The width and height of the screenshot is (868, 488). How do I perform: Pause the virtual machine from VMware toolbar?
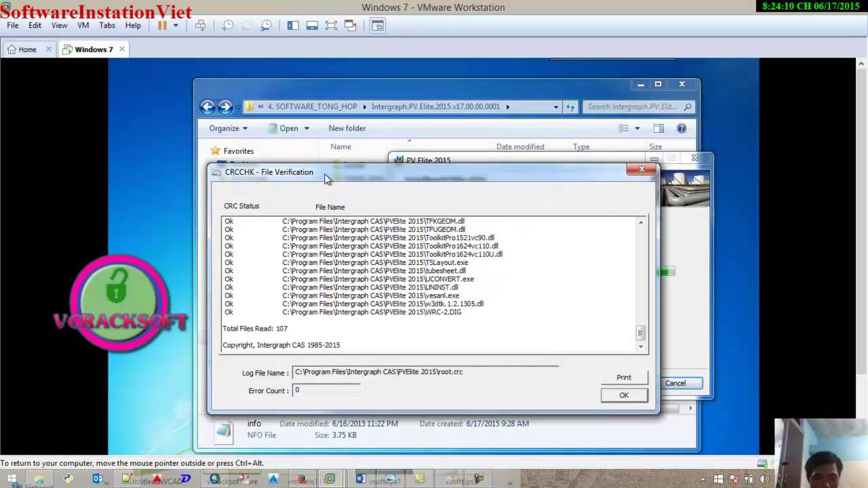pyautogui.click(x=162, y=25)
